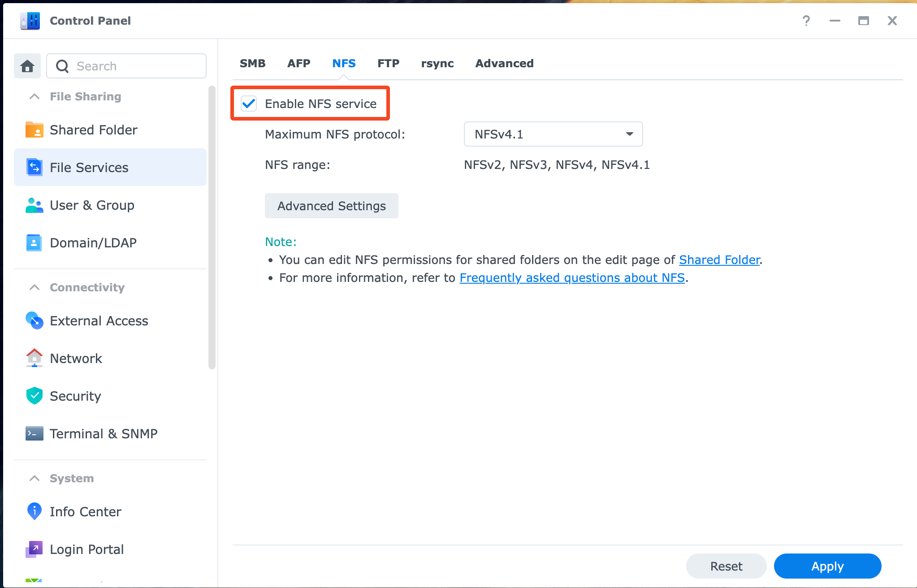The image size is (917, 588).
Task: Open the help question mark icon
Action: [x=806, y=21]
